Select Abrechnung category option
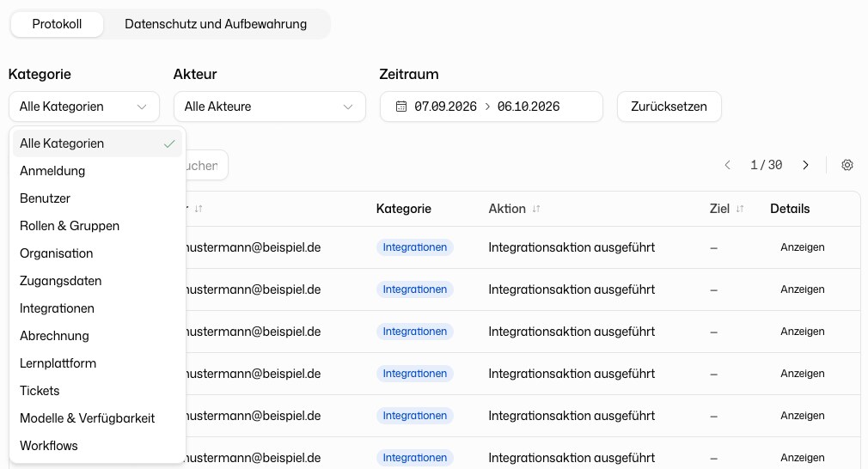 [x=97, y=336]
